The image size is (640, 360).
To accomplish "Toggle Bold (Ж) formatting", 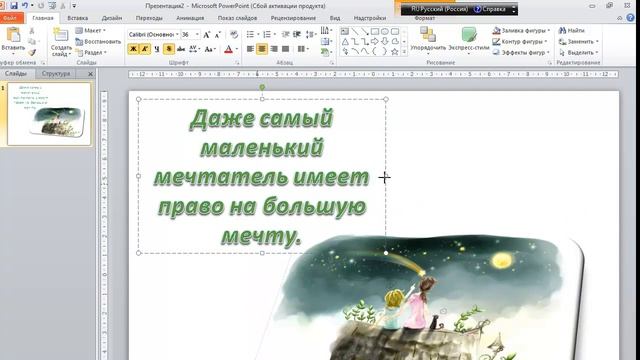I will tap(133, 49).
